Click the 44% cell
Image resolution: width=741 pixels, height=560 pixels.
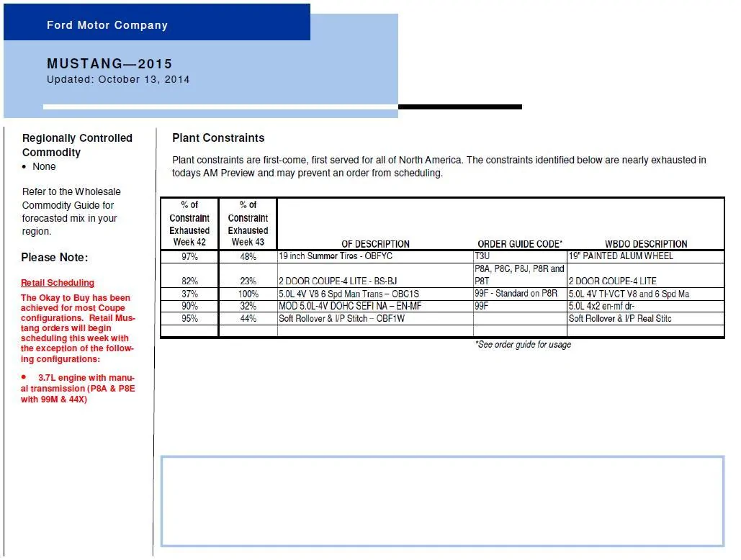[248, 318]
